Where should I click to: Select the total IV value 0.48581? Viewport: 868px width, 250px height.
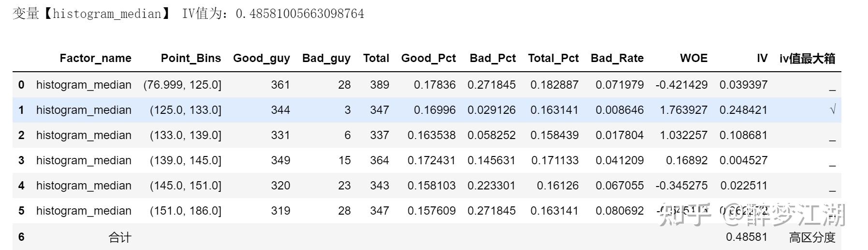click(746, 237)
